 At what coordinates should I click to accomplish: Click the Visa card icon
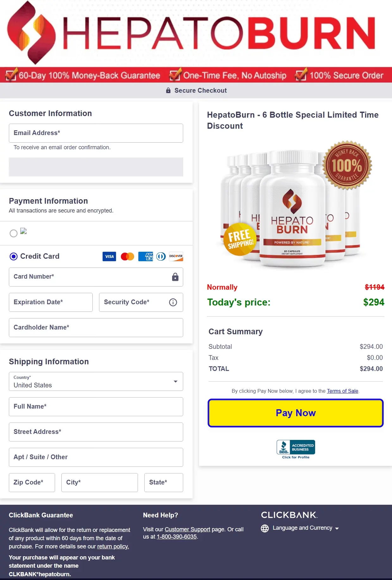[109, 256]
